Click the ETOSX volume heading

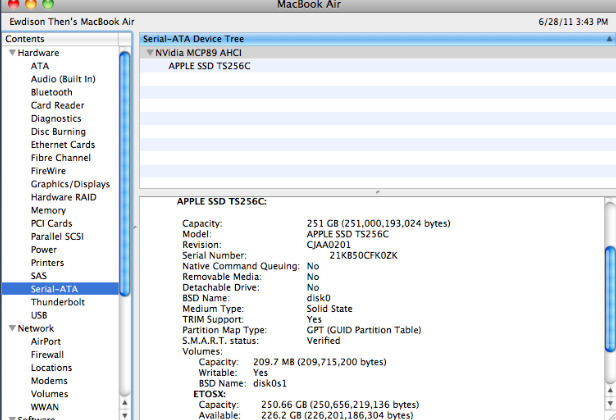(209, 394)
